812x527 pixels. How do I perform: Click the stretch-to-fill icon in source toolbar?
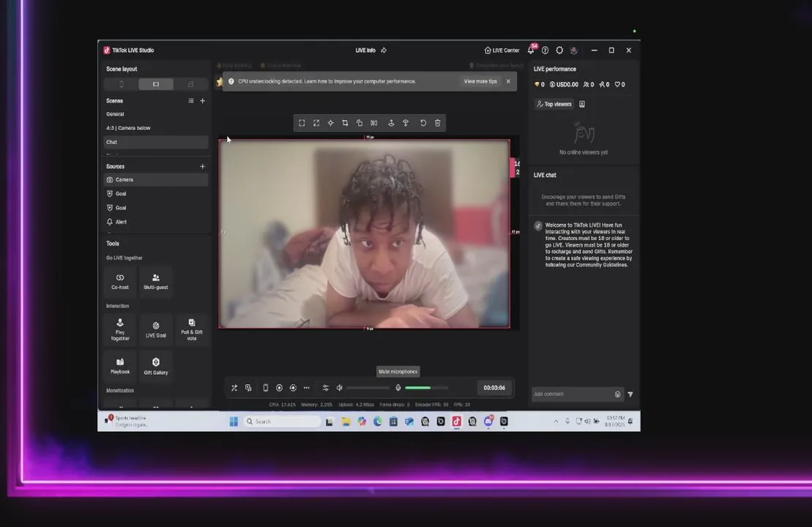pos(316,123)
